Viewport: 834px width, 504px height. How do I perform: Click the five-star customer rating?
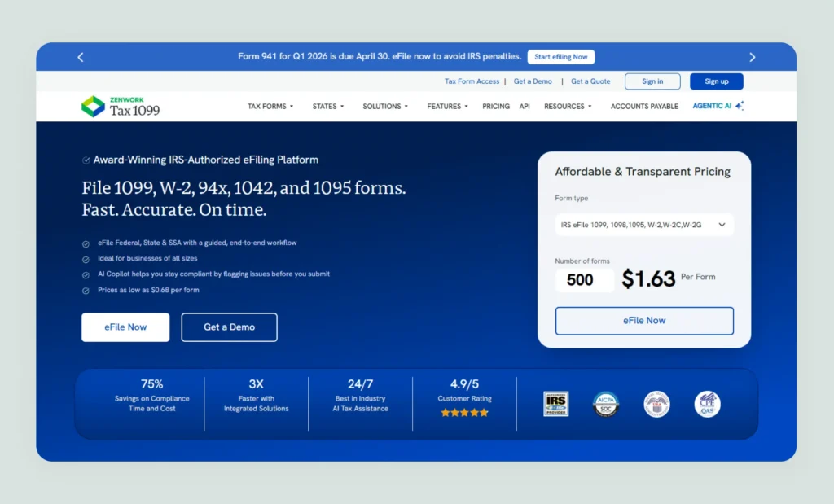464,413
